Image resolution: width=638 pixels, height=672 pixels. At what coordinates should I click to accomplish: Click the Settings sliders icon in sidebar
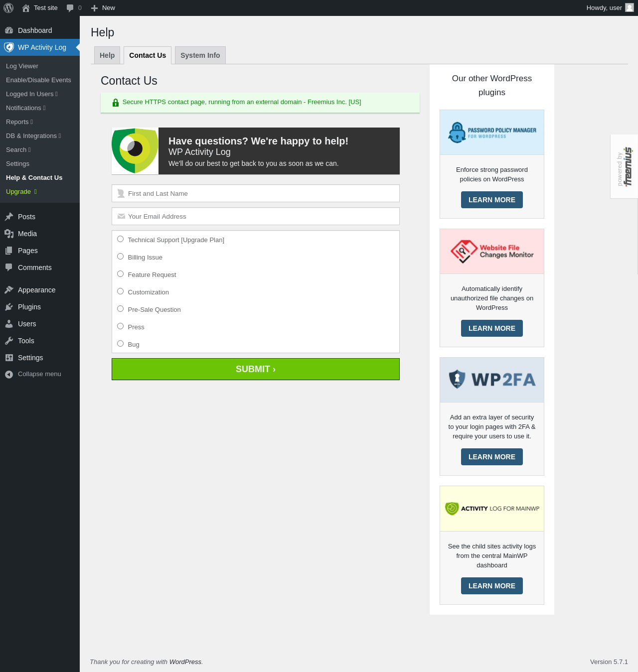point(9,358)
